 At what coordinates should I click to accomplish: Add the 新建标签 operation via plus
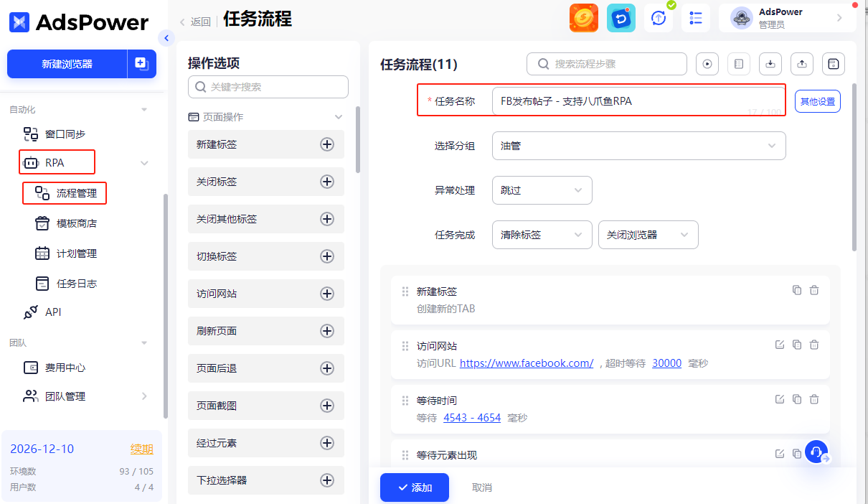pyautogui.click(x=327, y=144)
